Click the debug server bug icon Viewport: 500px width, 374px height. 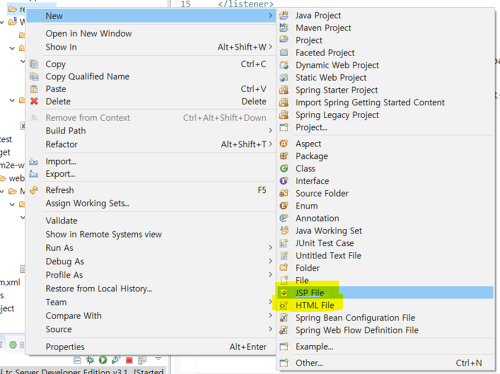pos(90,360)
